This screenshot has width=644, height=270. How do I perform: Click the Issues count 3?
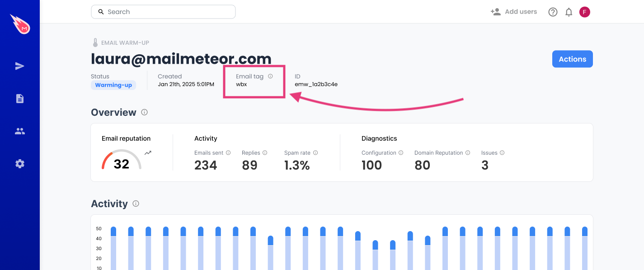click(485, 166)
